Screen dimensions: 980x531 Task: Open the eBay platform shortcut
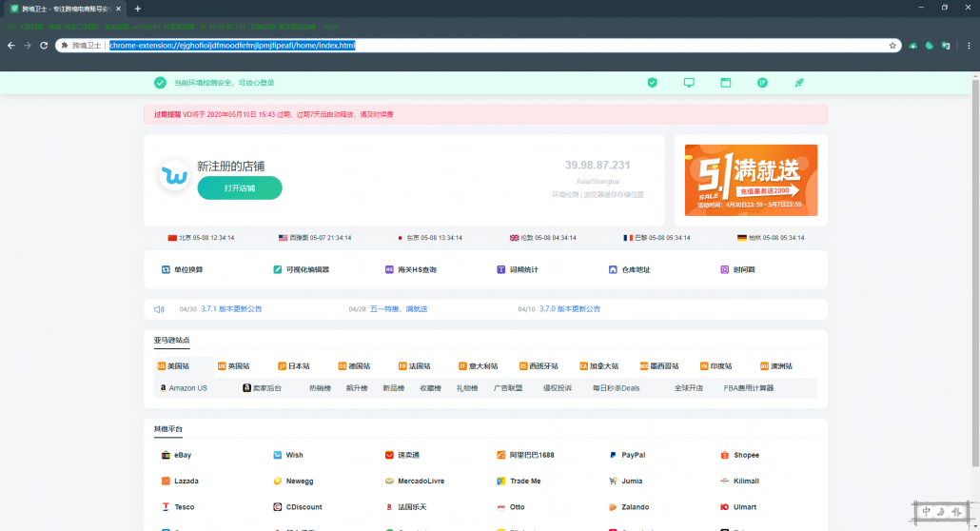pos(176,455)
